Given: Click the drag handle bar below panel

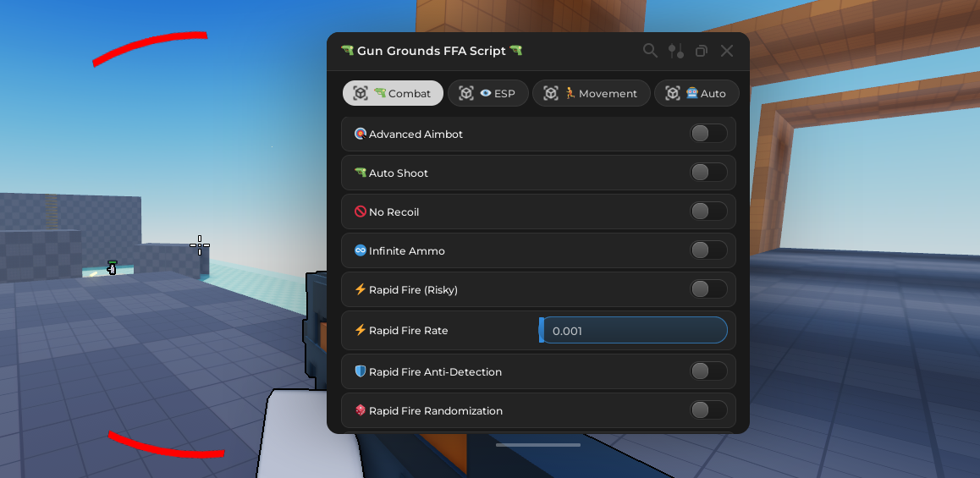Looking at the screenshot, I should (x=538, y=444).
